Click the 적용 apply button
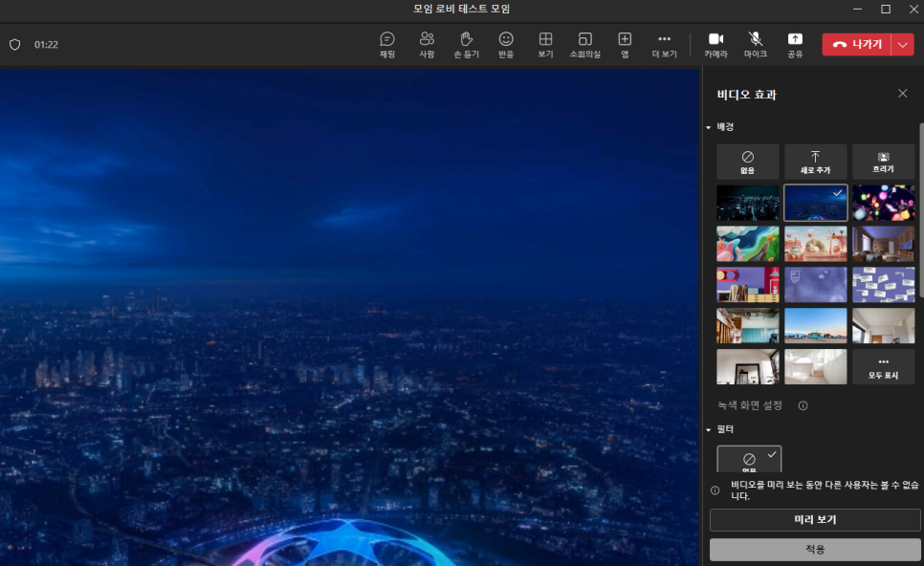Screen dimensions: 924x566 coord(815,549)
